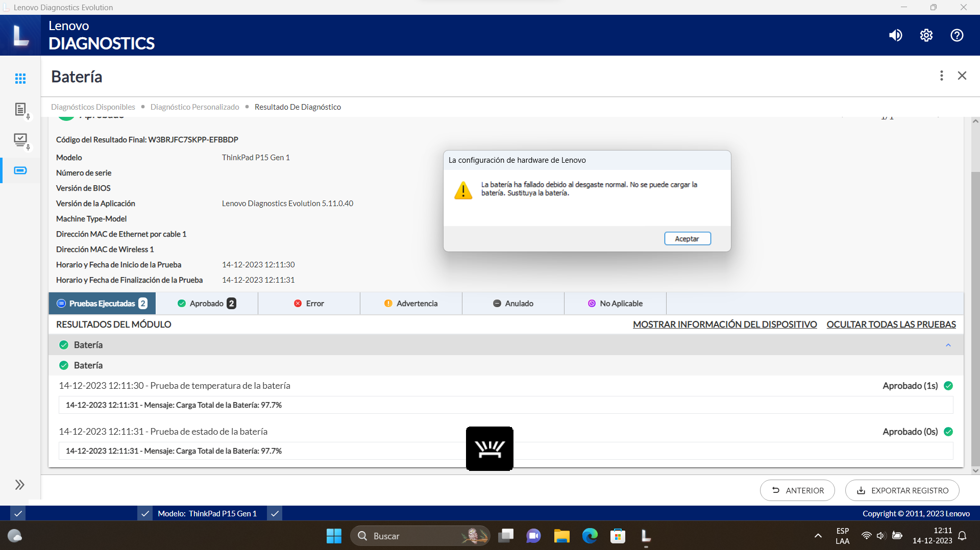
Task: Select the Pruebas Ejecutadas tab
Action: (x=102, y=303)
